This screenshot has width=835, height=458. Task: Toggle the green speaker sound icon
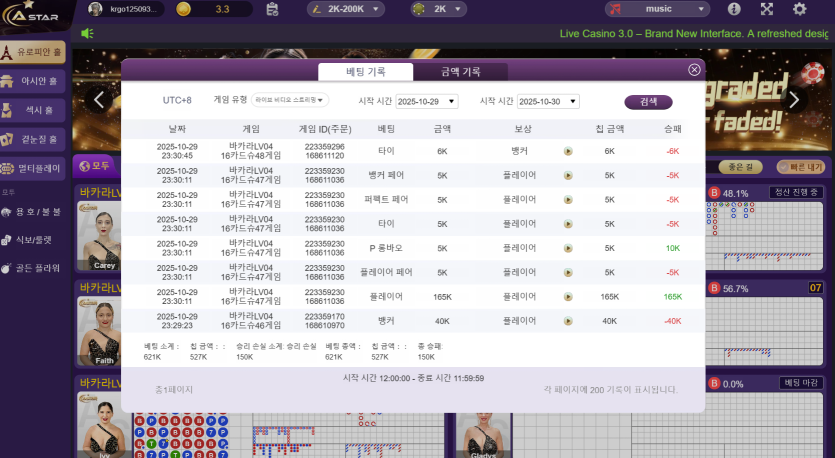click(88, 33)
